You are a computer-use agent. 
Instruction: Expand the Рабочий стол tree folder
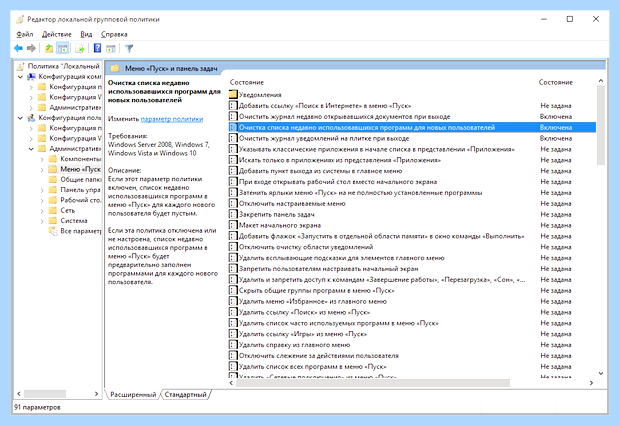(42, 200)
